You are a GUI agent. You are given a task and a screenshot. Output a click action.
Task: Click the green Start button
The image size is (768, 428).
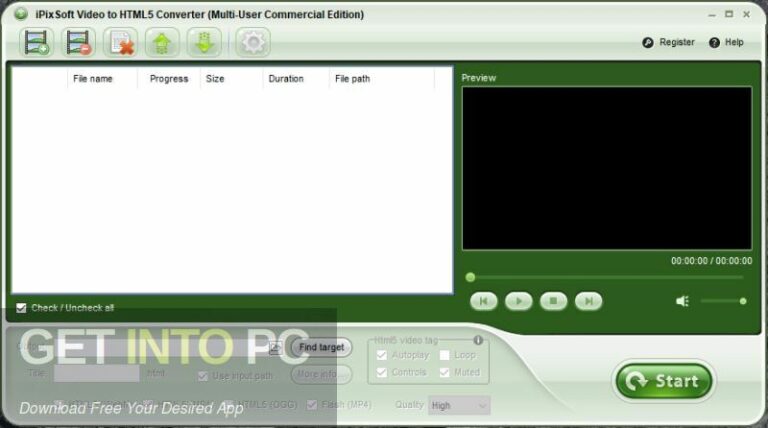click(664, 381)
